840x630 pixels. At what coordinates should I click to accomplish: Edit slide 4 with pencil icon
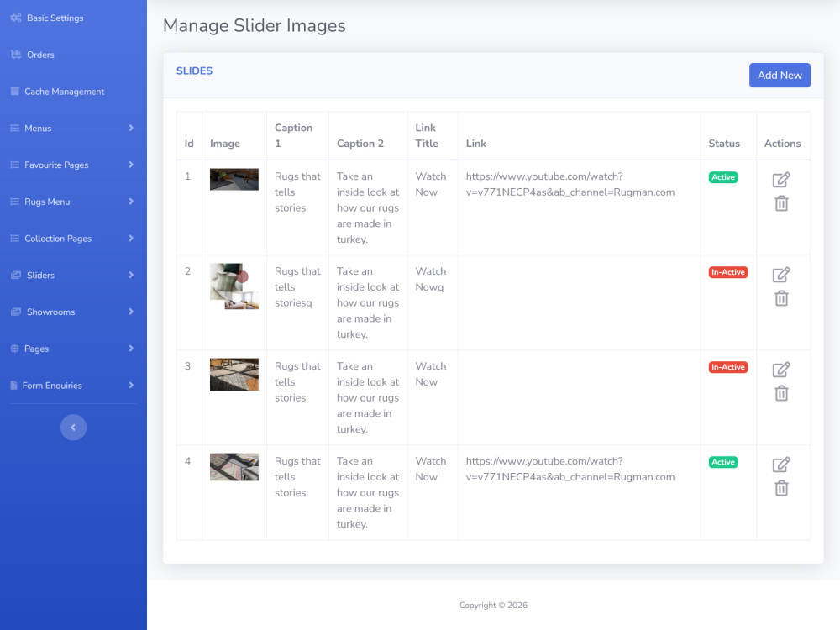781,464
